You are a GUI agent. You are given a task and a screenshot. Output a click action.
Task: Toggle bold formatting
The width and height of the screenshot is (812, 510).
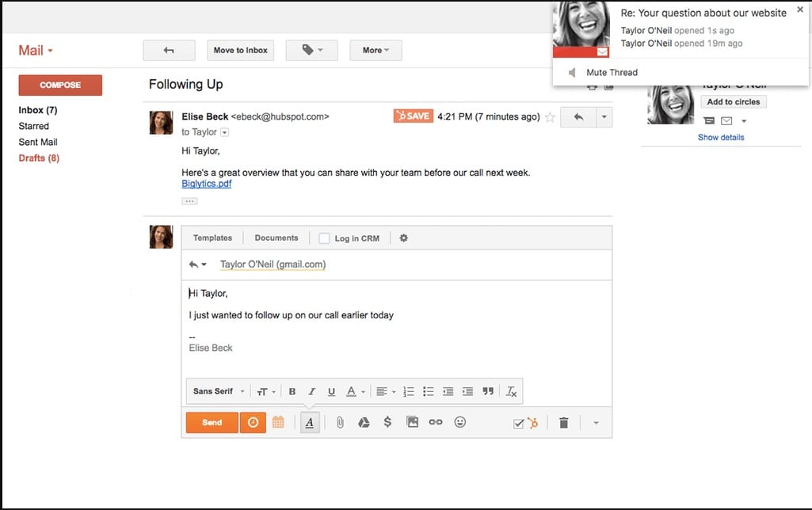(x=292, y=391)
